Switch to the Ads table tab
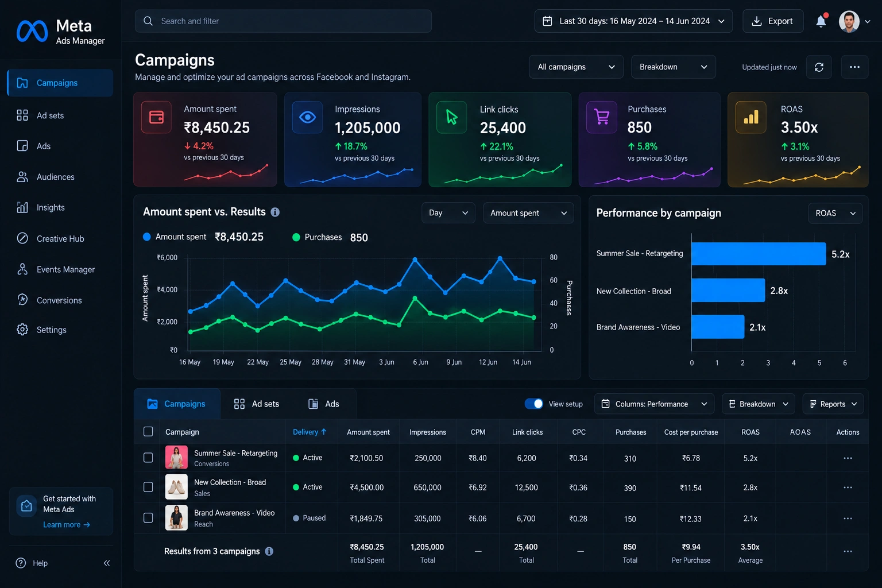 [324, 404]
